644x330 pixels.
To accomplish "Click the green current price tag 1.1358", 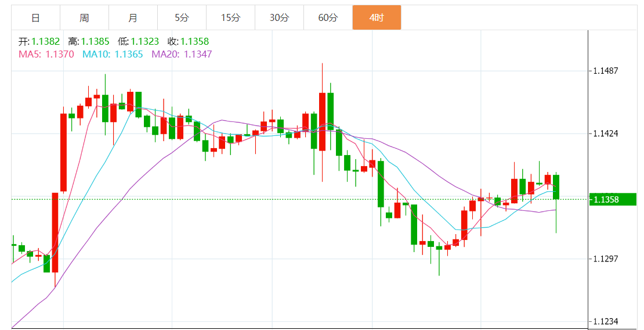I will 613,199.
